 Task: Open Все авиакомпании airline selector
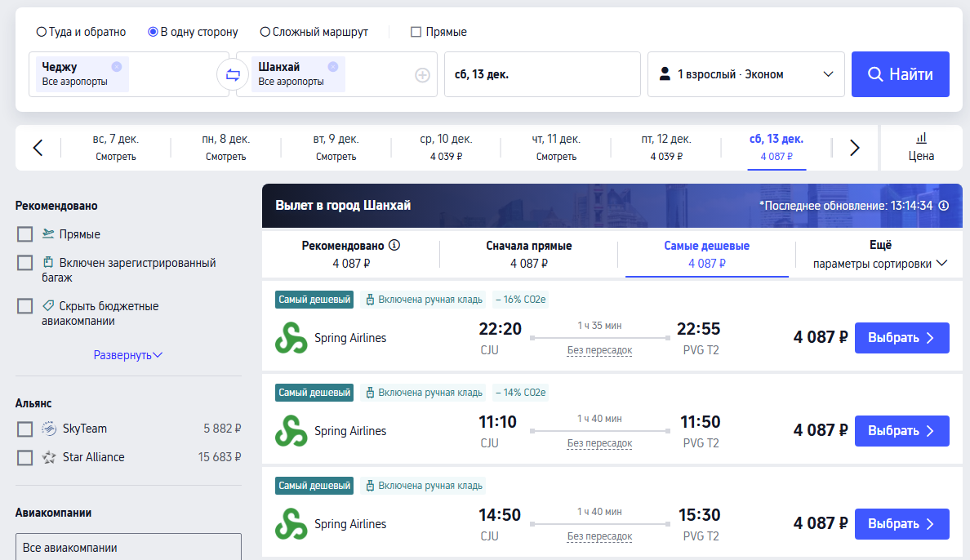pos(129,547)
